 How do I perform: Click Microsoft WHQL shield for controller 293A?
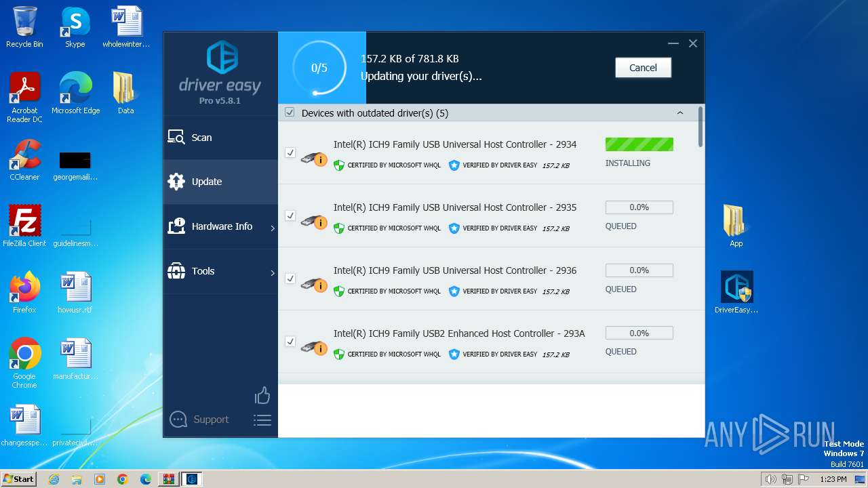[x=339, y=354]
